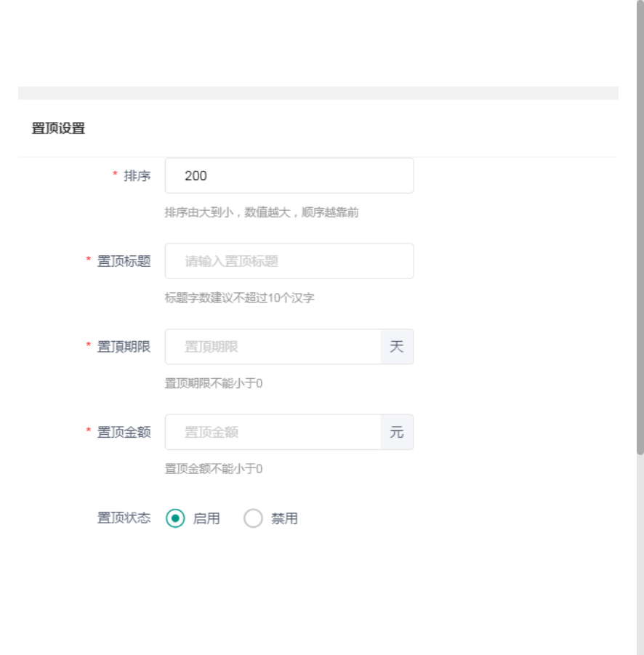644x655 pixels.
Task: Click the 元 unit suffix
Action: pyautogui.click(x=397, y=432)
